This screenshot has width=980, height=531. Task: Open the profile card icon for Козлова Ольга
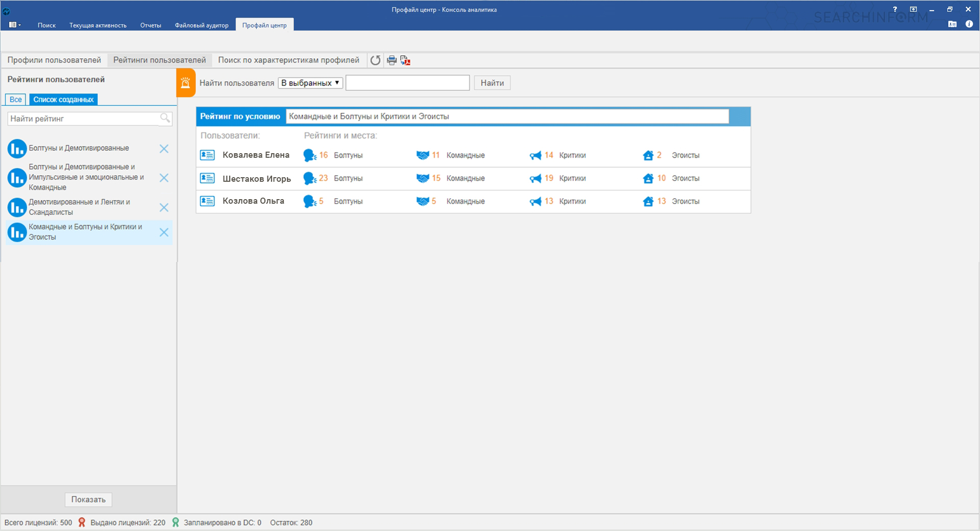tap(207, 201)
